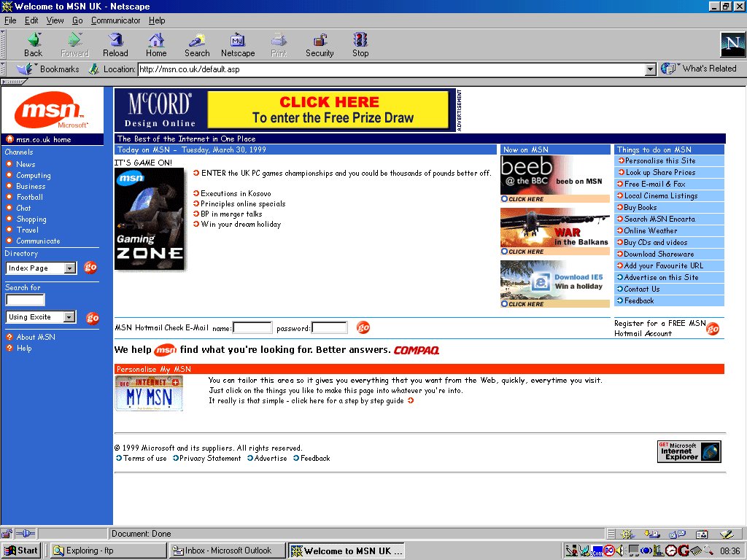
Task: Click go icon for Hotmail registration
Action: (713, 329)
